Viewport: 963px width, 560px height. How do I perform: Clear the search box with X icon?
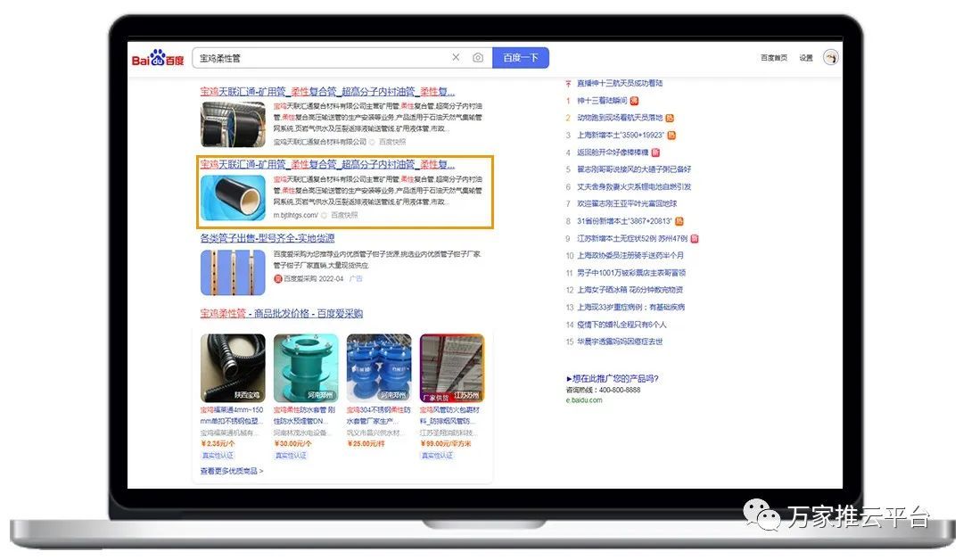pyautogui.click(x=456, y=58)
